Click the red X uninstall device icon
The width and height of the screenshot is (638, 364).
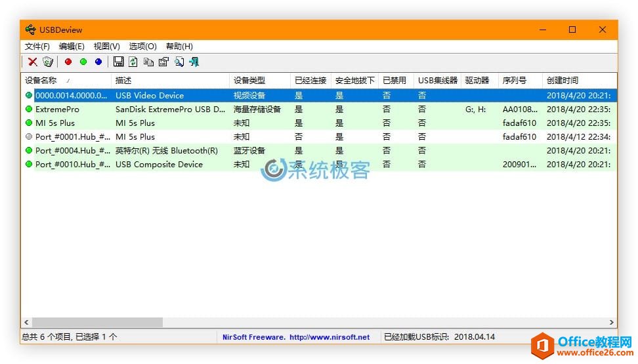coord(33,62)
